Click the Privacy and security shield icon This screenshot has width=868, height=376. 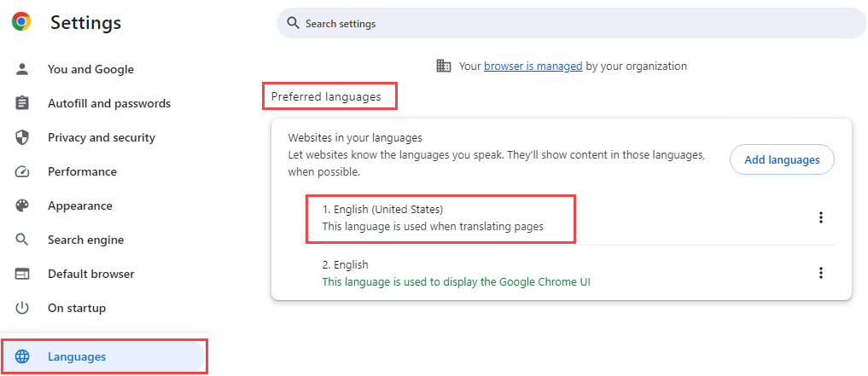tap(23, 137)
